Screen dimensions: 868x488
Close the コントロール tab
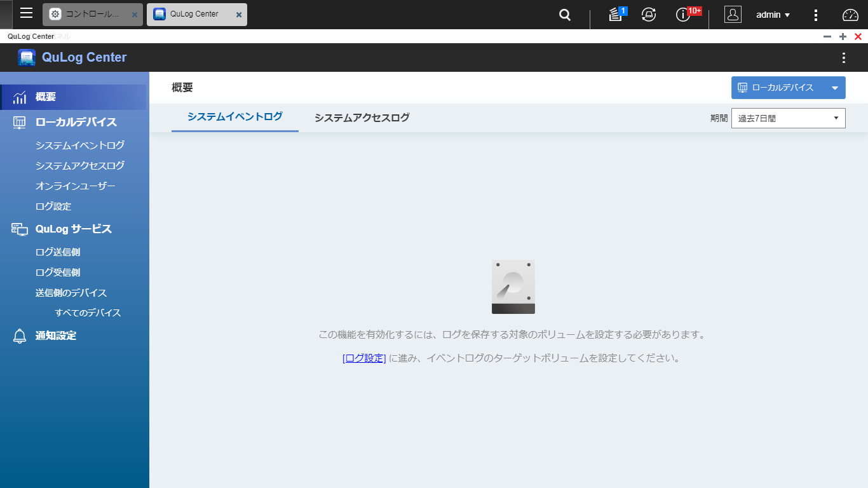135,15
